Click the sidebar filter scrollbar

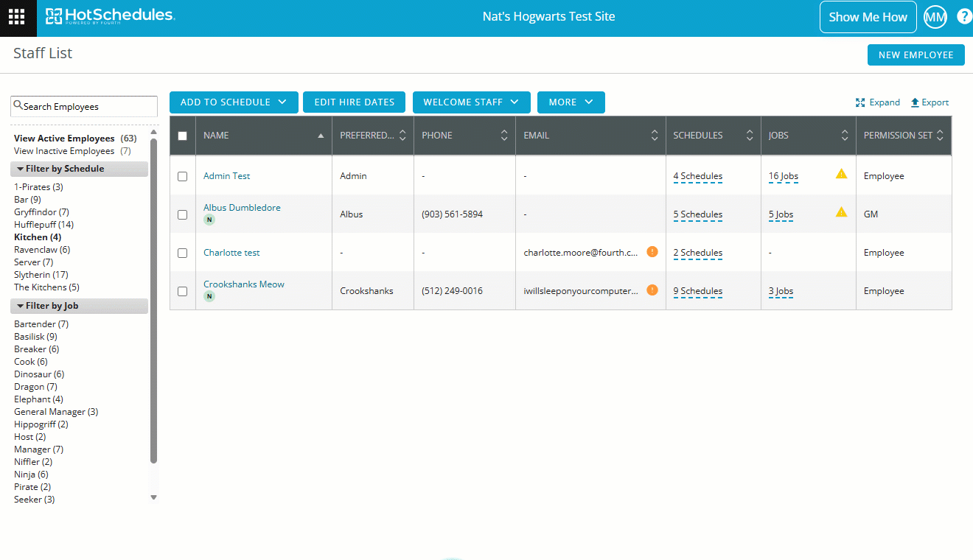click(x=153, y=295)
